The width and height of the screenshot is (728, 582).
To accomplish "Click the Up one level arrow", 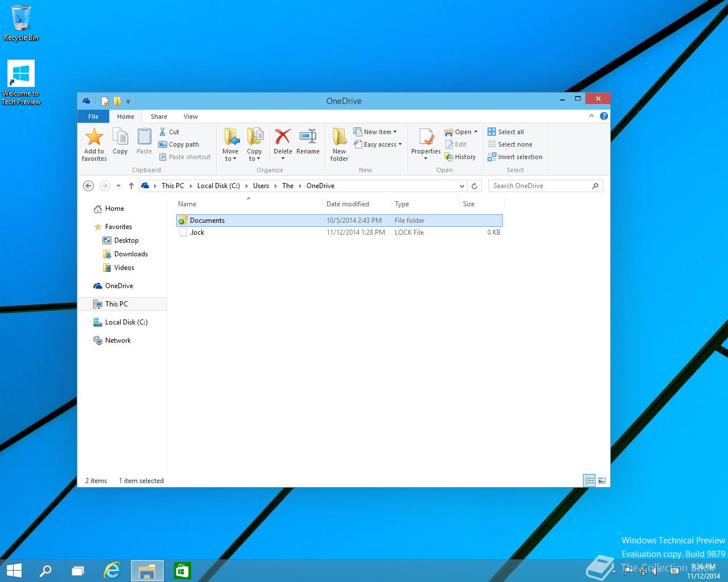I will pyautogui.click(x=131, y=186).
